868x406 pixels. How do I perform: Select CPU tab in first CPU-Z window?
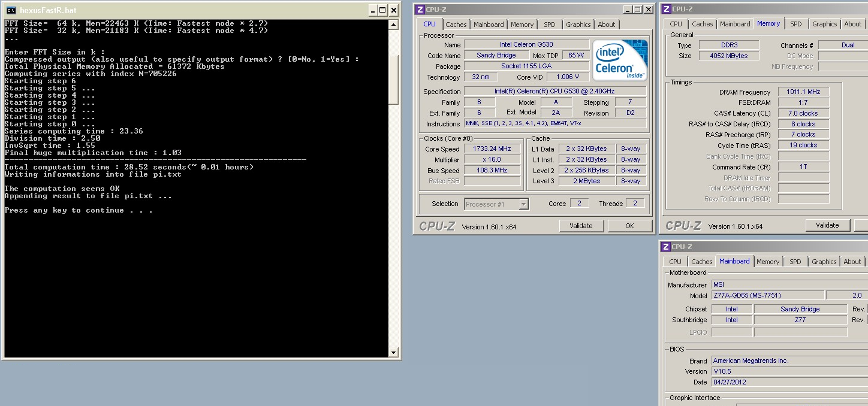pyautogui.click(x=430, y=24)
